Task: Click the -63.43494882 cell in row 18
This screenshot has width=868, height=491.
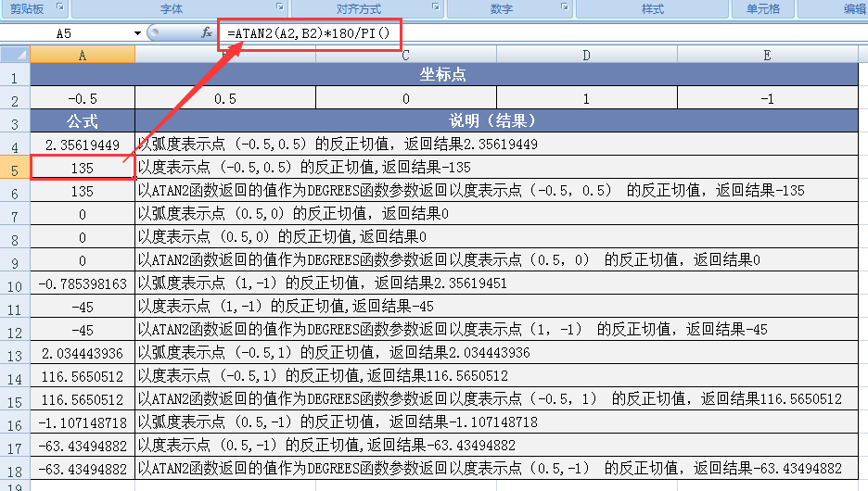Action: [x=83, y=470]
